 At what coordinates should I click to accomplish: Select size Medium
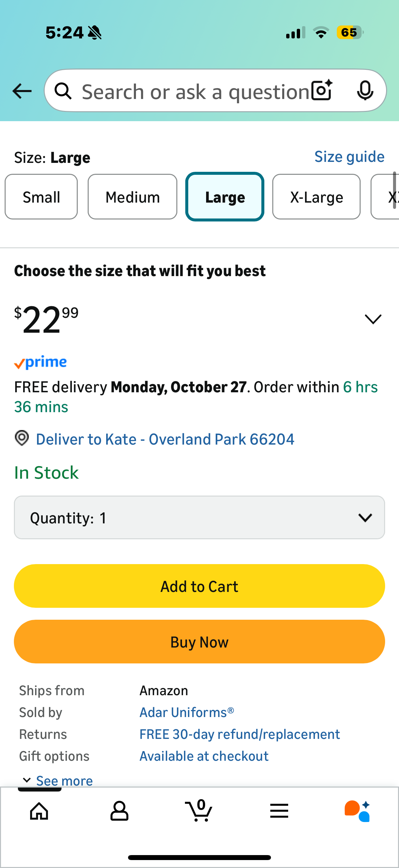coord(132,197)
